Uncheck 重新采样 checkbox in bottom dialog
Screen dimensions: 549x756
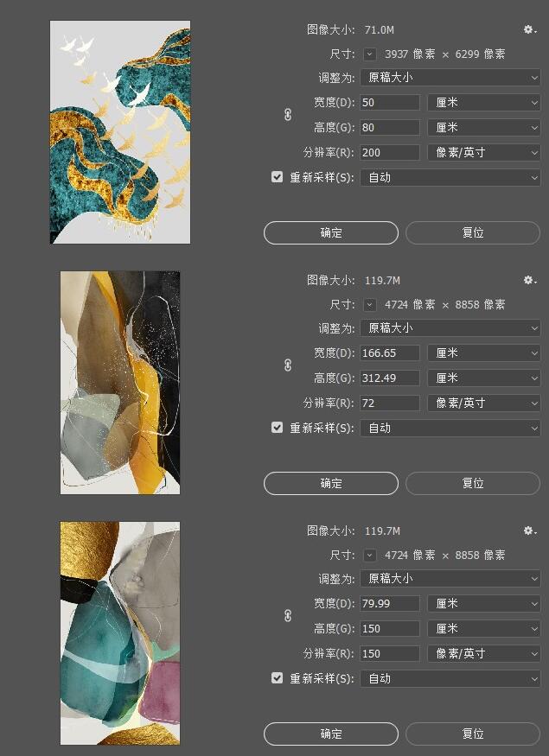click(x=277, y=678)
